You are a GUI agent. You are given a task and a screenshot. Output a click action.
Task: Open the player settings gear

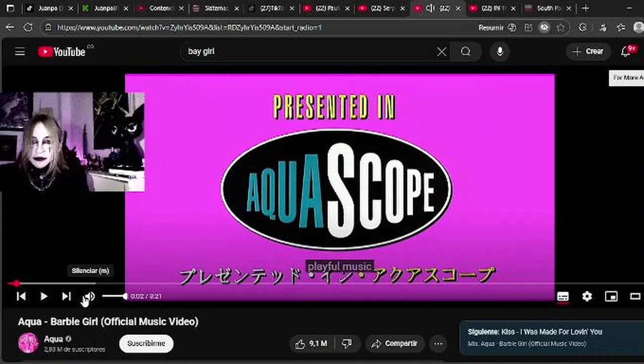587,296
